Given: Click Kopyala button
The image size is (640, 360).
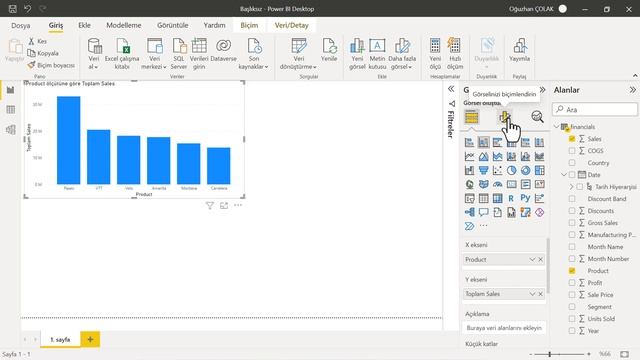Looking at the screenshot, I should (x=43, y=53).
